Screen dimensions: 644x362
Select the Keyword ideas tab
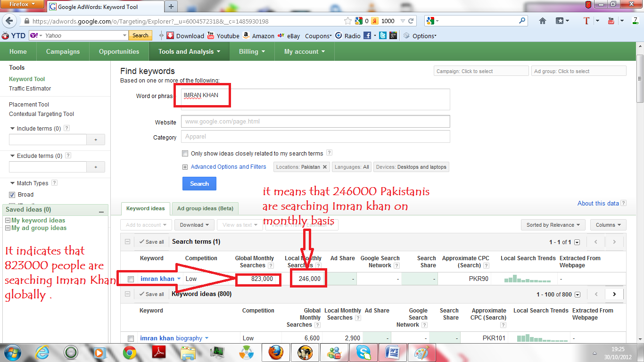(x=146, y=208)
